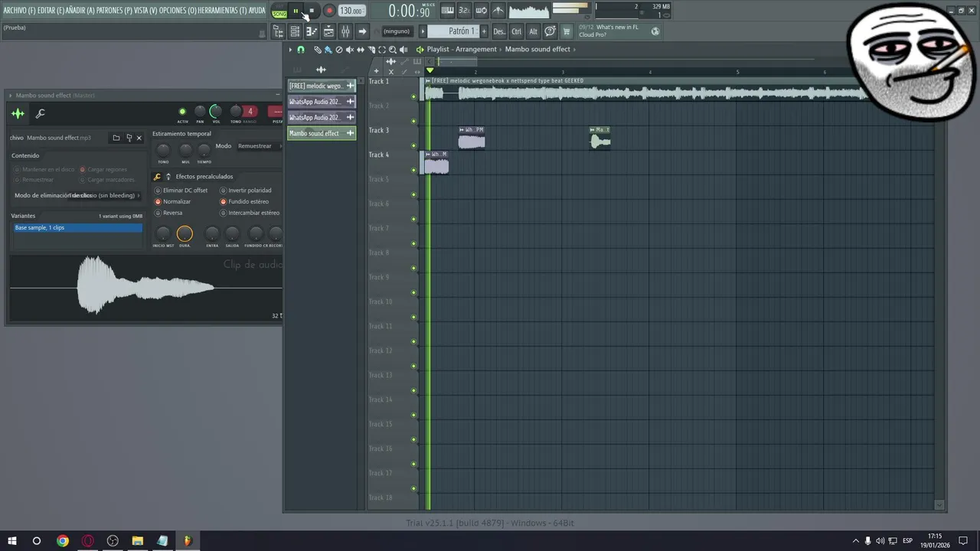This screenshot has width=980, height=551.
Task: Click the X to remove sample file
Action: point(139,138)
